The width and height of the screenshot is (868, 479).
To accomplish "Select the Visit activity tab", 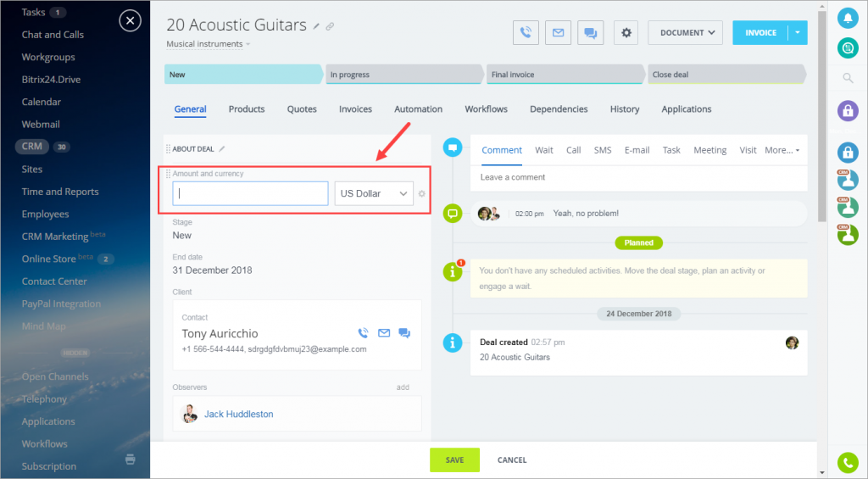I will tap(748, 150).
